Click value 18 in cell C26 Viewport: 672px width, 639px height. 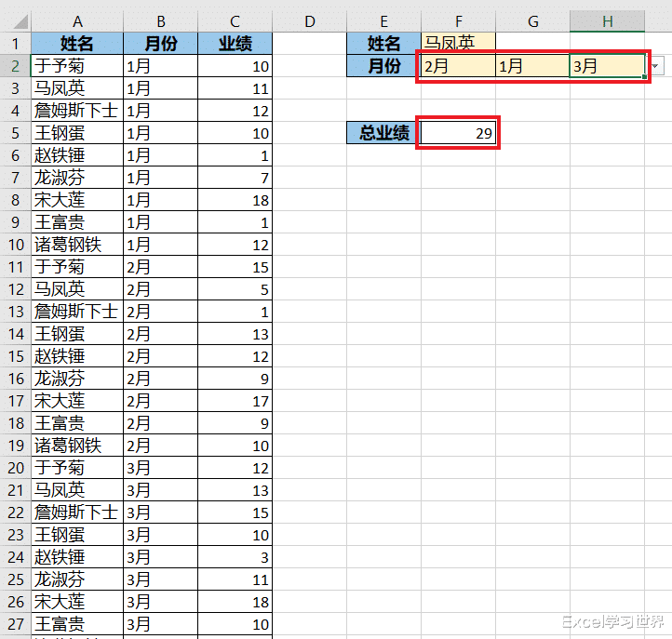coord(235,602)
